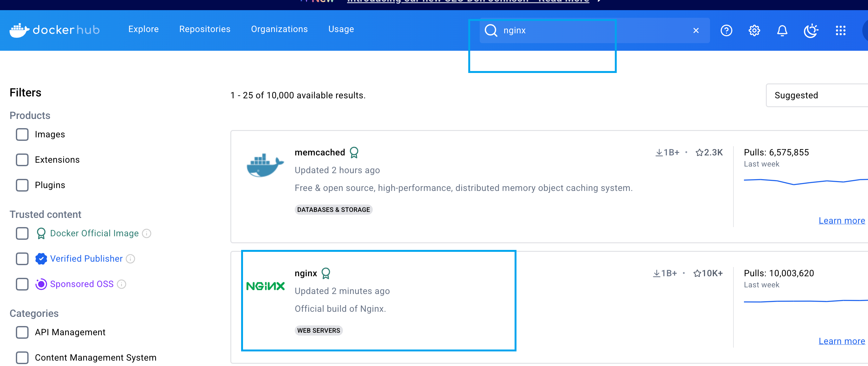Toggle the dark/light theme icon
Viewport: 868px width, 366px height.
tap(811, 31)
